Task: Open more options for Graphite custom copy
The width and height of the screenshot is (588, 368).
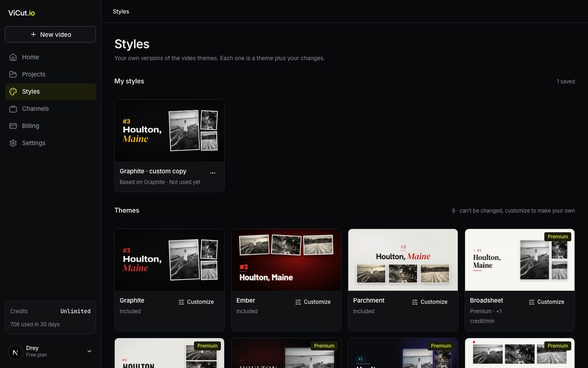Action: (213, 173)
